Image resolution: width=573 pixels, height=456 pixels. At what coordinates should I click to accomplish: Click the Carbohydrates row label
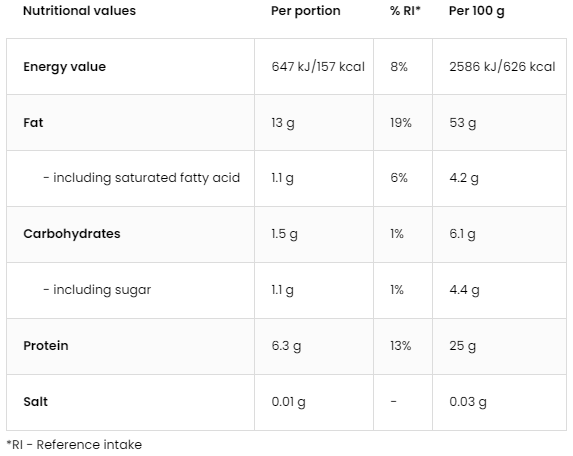pyautogui.click(x=72, y=234)
